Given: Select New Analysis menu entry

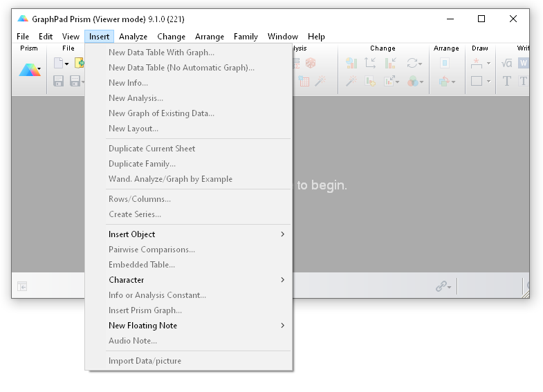Looking at the screenshot, I should click(x=188, y=98).
